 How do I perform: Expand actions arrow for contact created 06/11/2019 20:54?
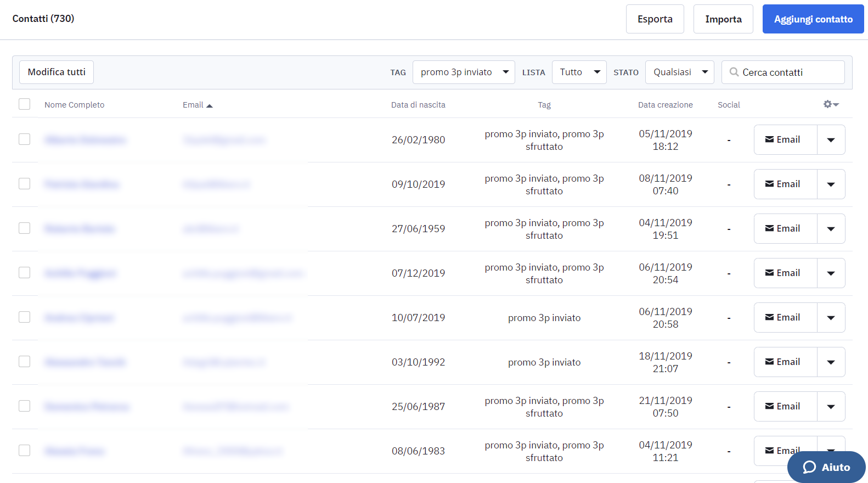pyautogui.click(x=831, y=273)
